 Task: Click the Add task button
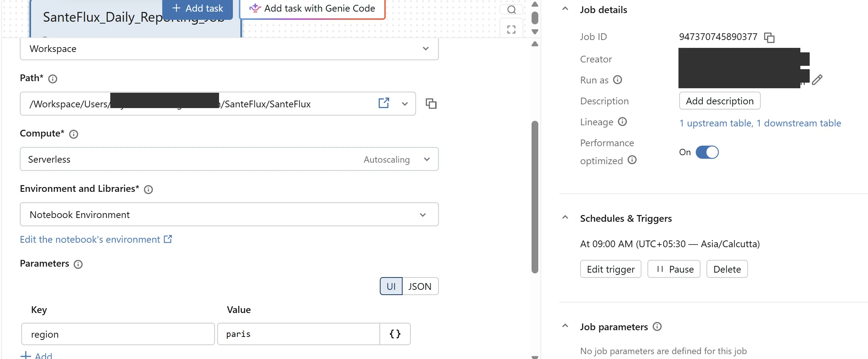[x=197, y=9]
